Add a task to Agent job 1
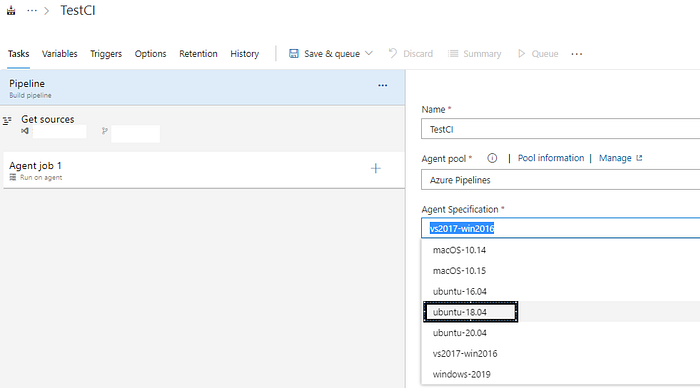Viewport: 700px width, 388px height. click(x=376, y=168)
